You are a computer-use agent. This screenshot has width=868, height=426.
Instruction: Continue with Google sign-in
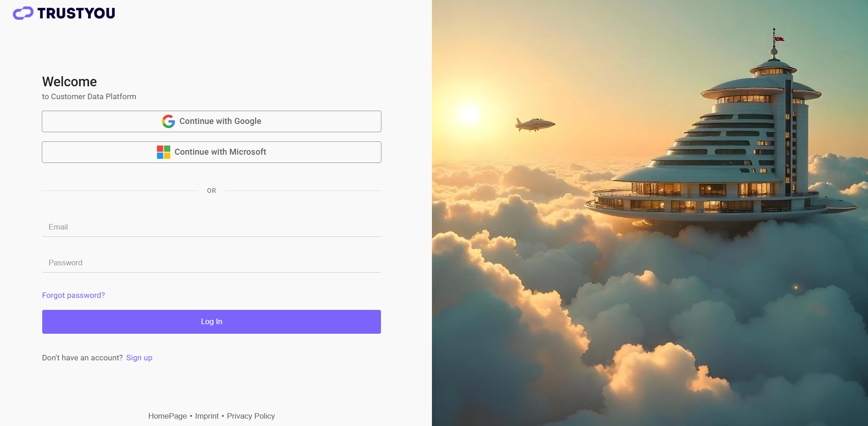coord(212,121)
